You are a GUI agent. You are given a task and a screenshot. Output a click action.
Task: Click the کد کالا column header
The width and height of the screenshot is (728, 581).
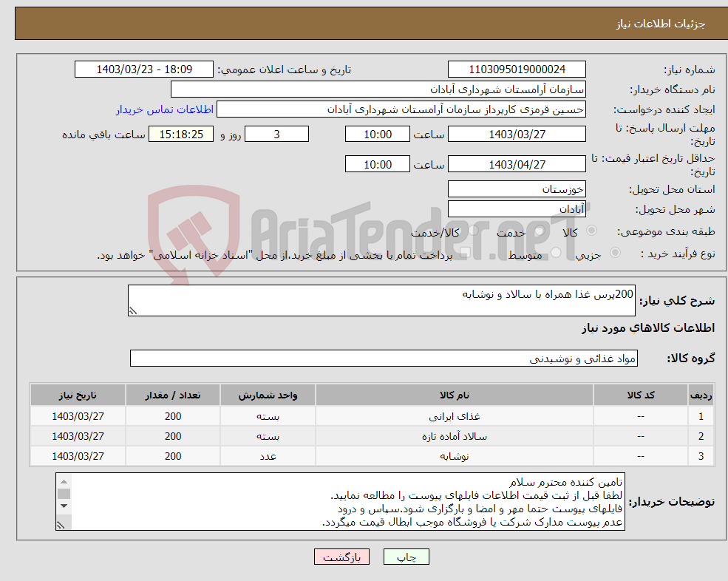(641, 395)
